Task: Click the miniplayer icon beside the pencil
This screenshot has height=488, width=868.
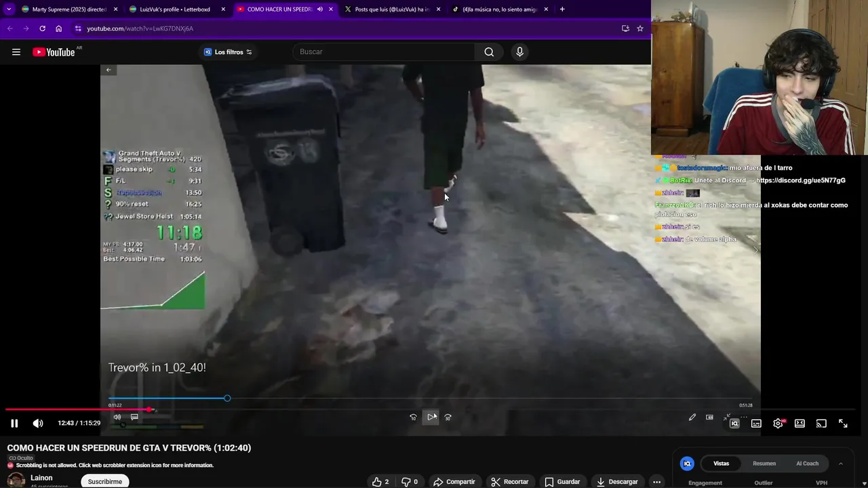Action: (709, 418)
